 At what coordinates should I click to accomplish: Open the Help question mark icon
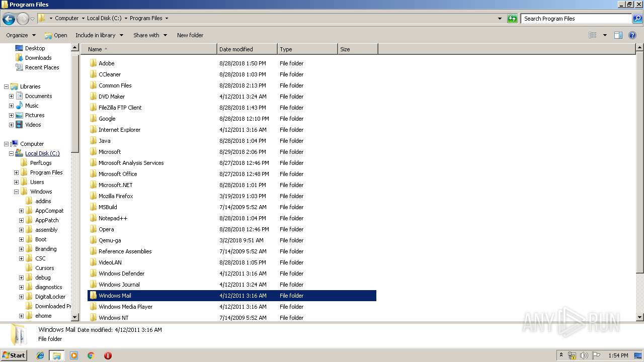tap(632, 35)
